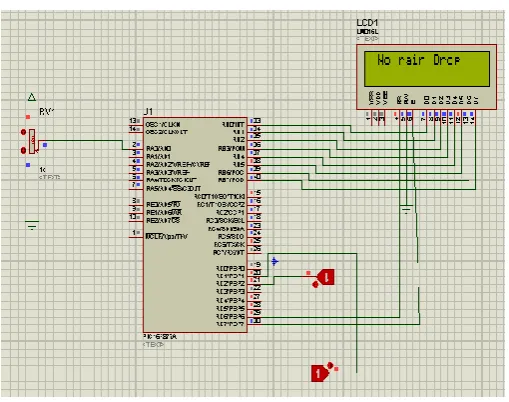Toggle the logic state input connected to RD1
The height and width of the screenshot is (402, 509).
327,277
